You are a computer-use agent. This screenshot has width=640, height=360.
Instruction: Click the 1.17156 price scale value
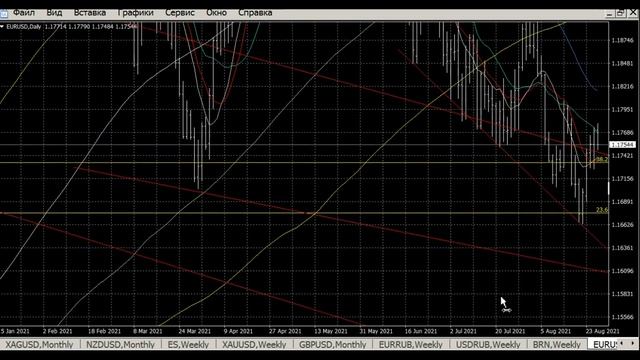[x=622, y=178]
